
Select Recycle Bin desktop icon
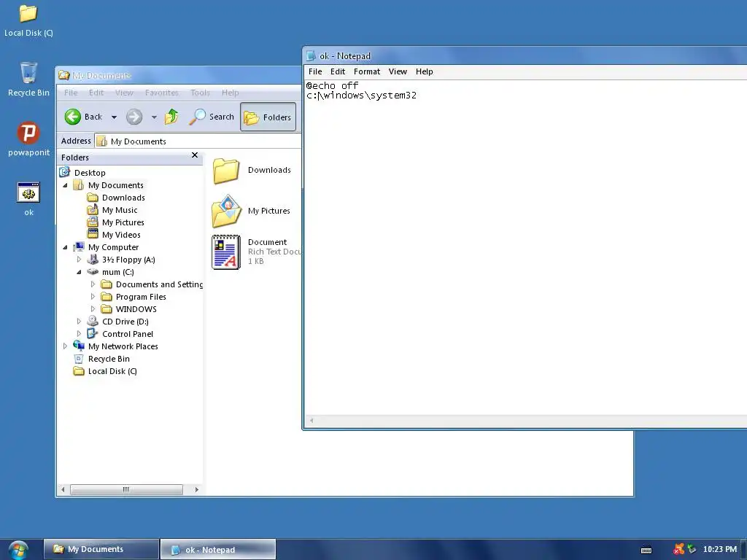pyautogui.click(x=28, y=79)
